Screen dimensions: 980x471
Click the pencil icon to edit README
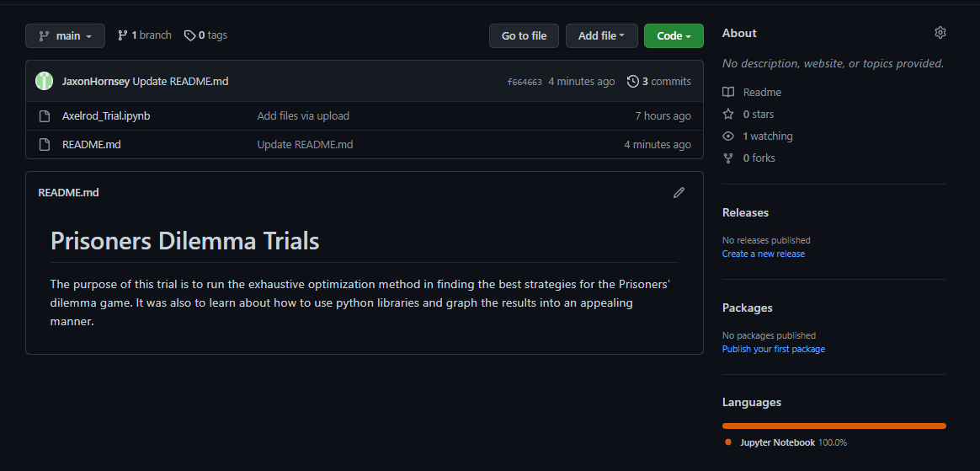[x=679, y=193]
